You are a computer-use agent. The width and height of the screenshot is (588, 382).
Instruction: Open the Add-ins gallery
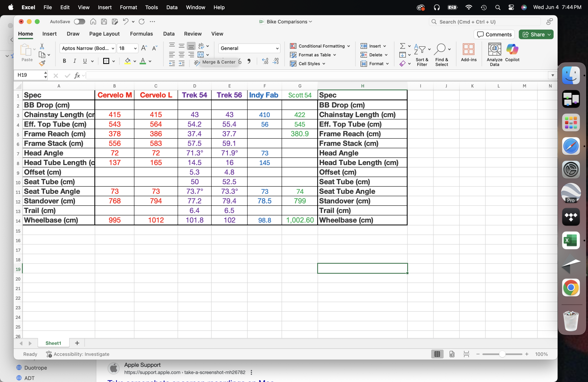point(469,53)
